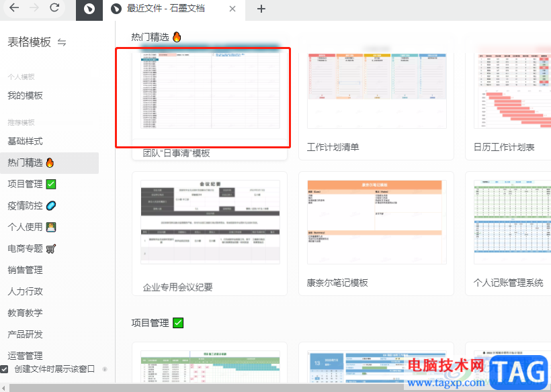Select 热门精选 category in sidebar
551x392 pixels.
click(x=49, y=162)
